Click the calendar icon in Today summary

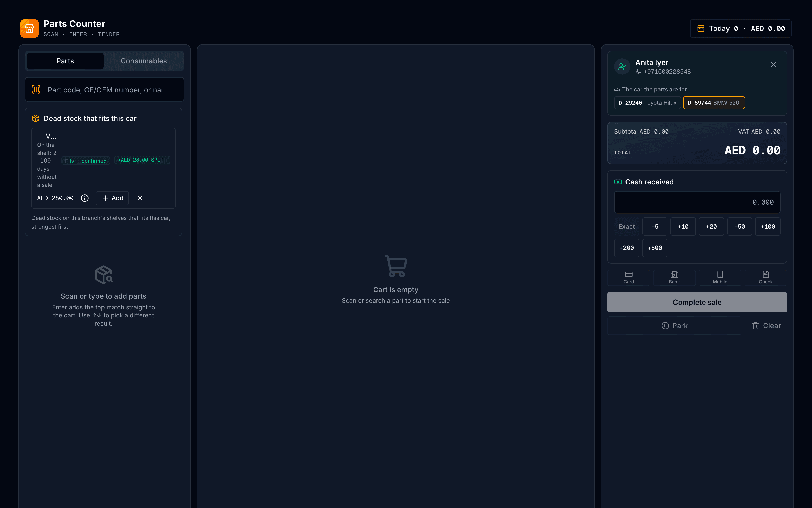coord(701,28)
